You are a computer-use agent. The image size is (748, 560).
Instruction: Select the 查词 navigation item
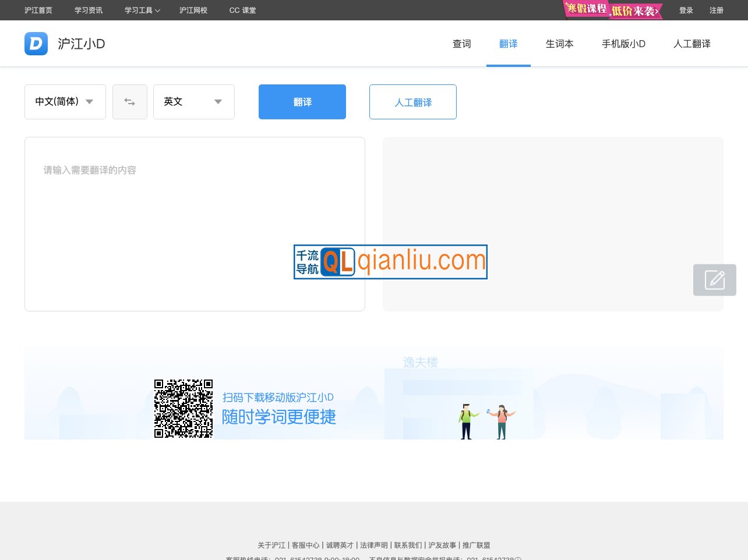click(461, 44)
